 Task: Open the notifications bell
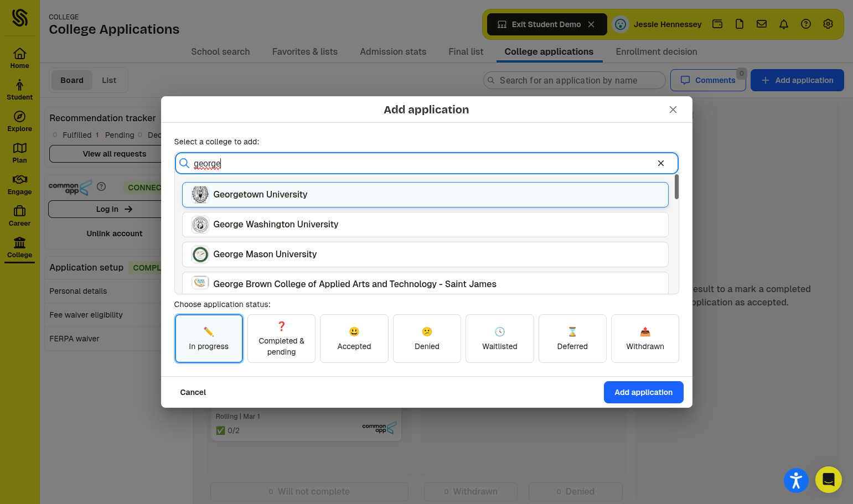click(784, 24)
